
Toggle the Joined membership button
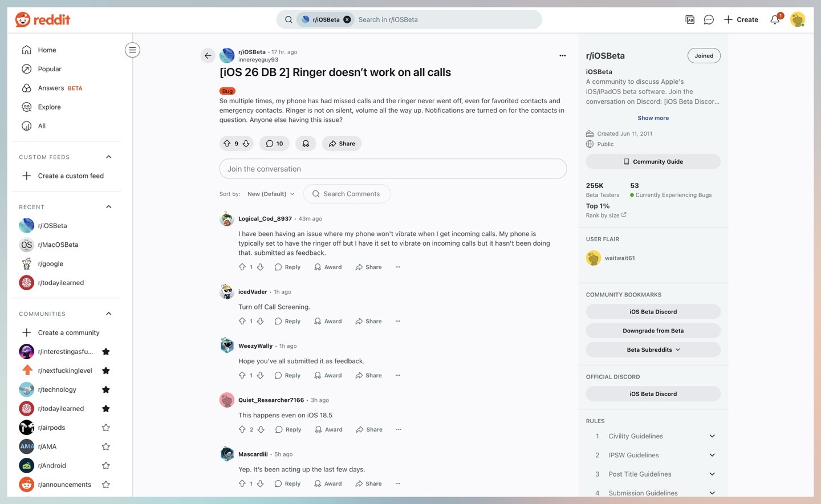coord(704,56)
